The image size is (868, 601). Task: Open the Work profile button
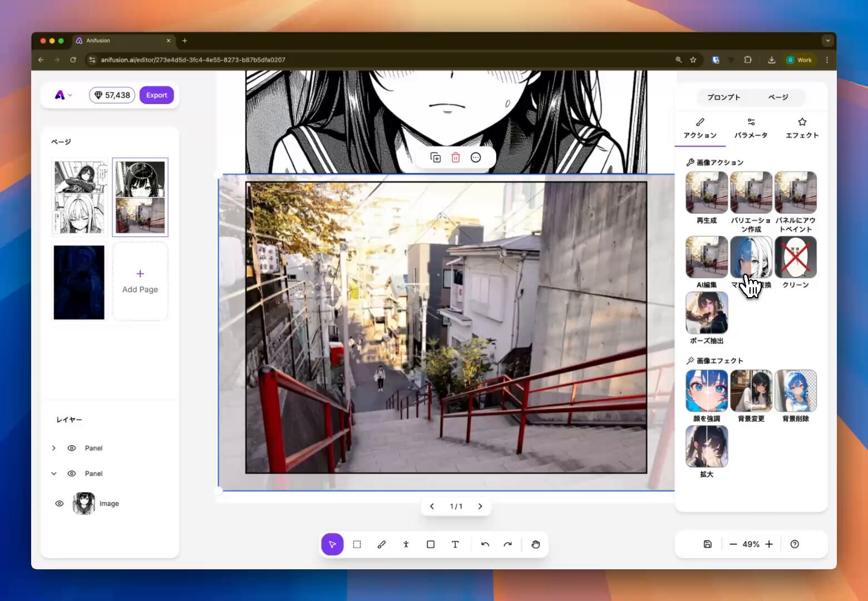(800, 60)
